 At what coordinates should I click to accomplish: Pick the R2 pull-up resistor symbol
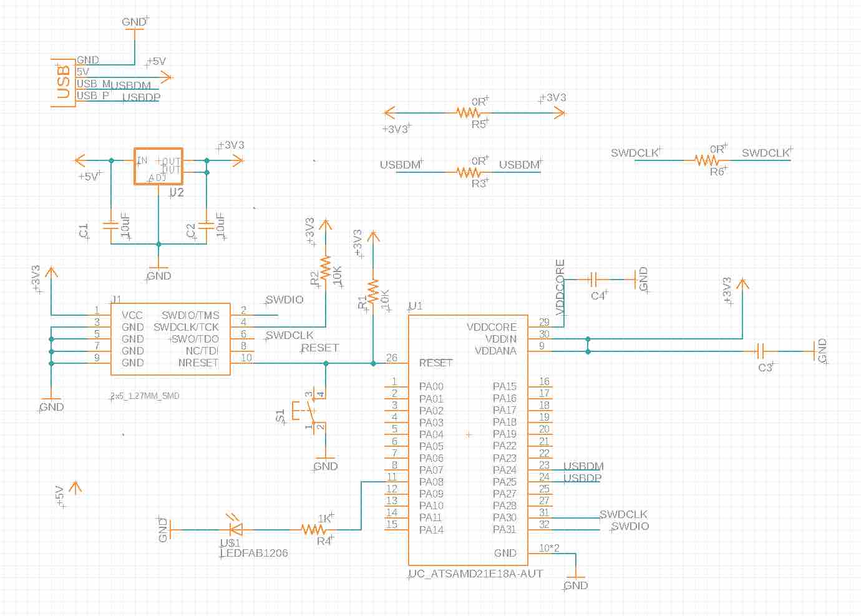[325, 267]
